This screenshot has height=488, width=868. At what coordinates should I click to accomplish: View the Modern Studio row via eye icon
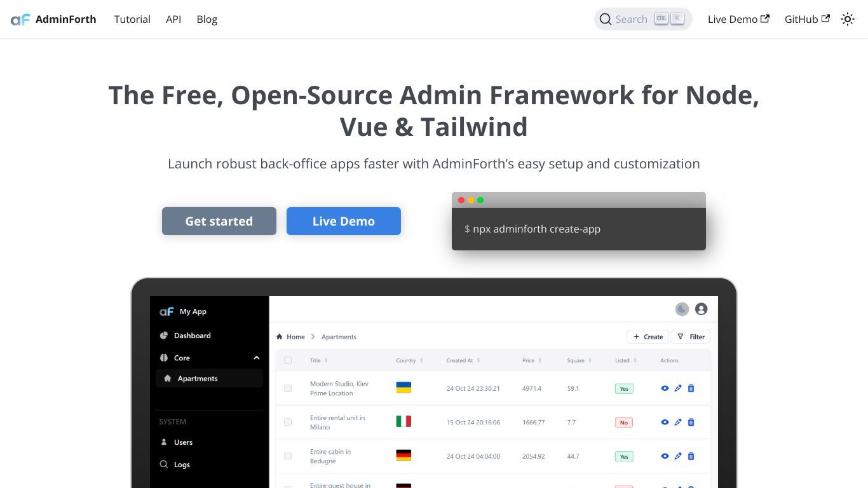pyautogui.click(x=665, y=388)
